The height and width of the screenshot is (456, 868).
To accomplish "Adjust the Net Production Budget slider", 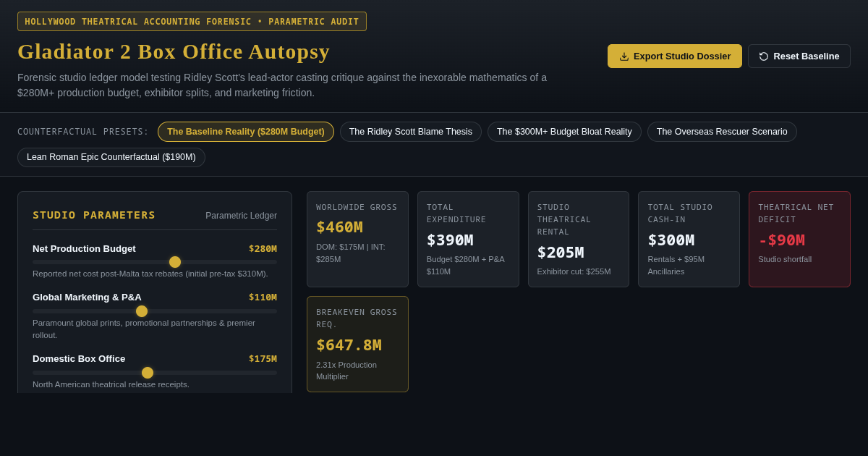I will click(155, 262).
